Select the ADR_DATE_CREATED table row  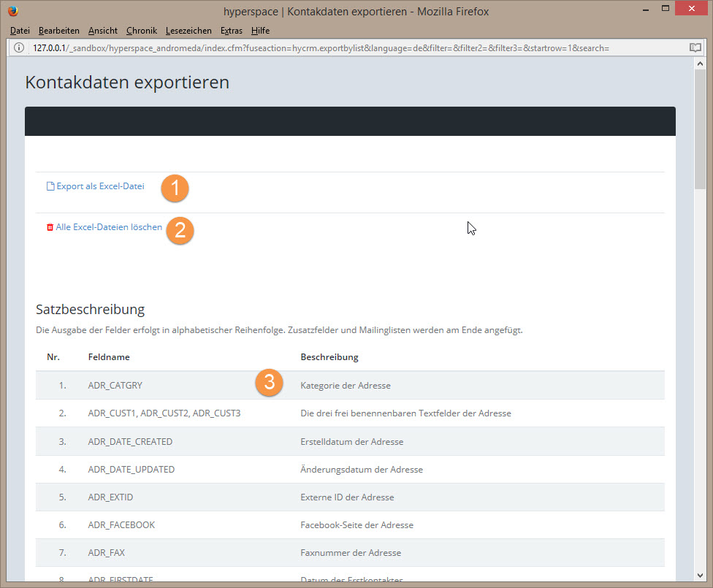click(x=350, y=441)
